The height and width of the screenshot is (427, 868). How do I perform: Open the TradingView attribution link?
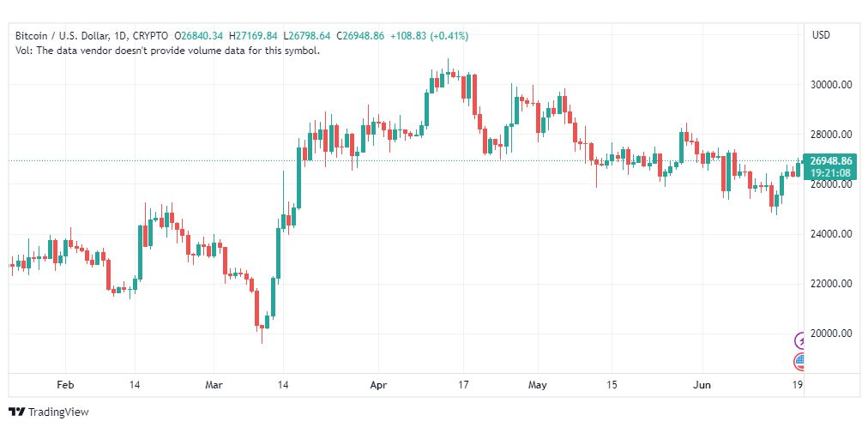(49, 412)
